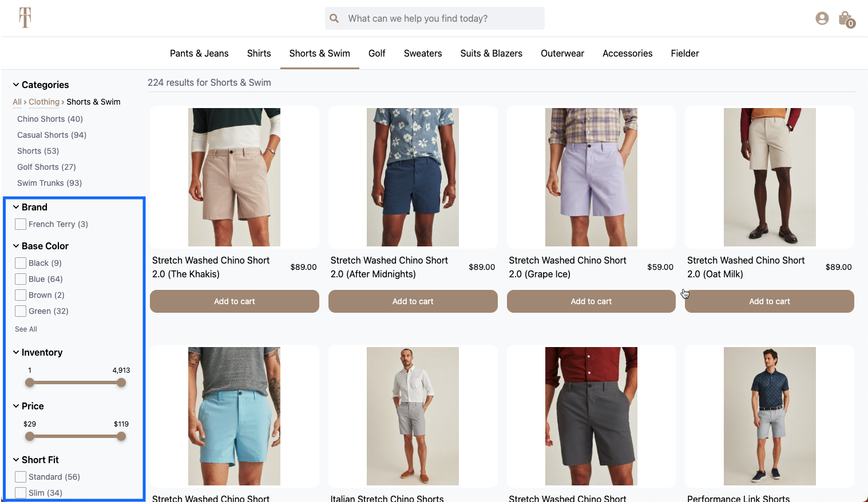The height and width of the screenshot is (502, 868).
Task: Open the Sweaters menu
Action: coord(423,53)
